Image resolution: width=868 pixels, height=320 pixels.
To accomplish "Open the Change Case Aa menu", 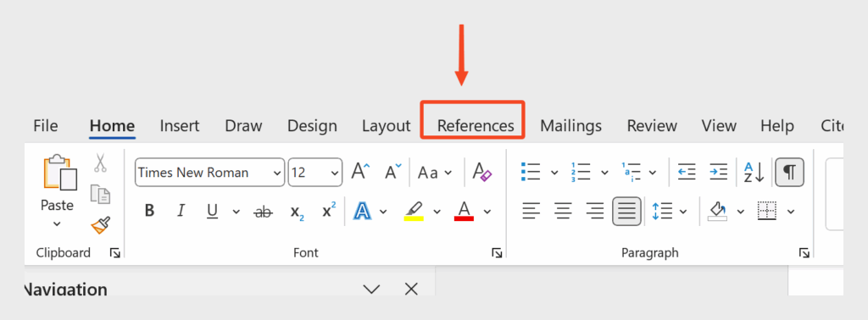I will 435,173.
